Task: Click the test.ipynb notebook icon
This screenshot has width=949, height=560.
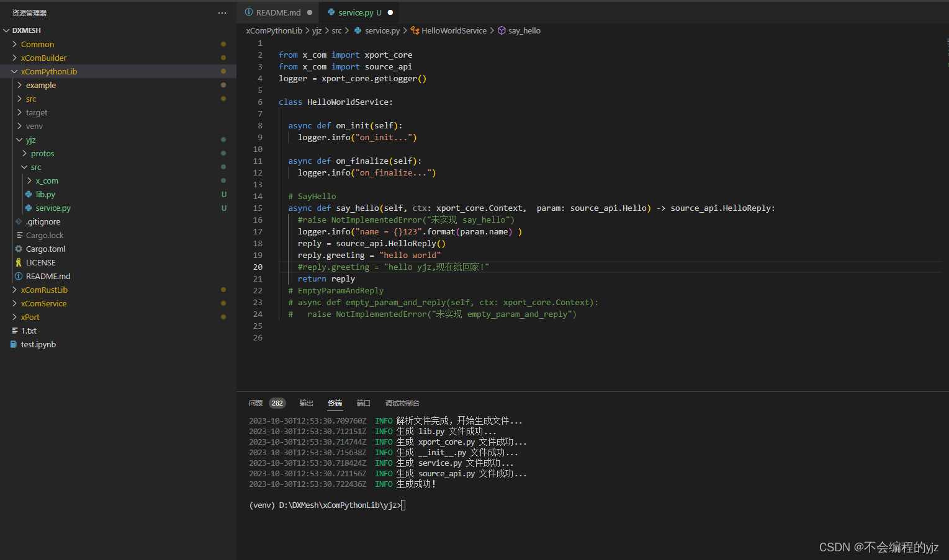Action: click(x=14, y=344)
